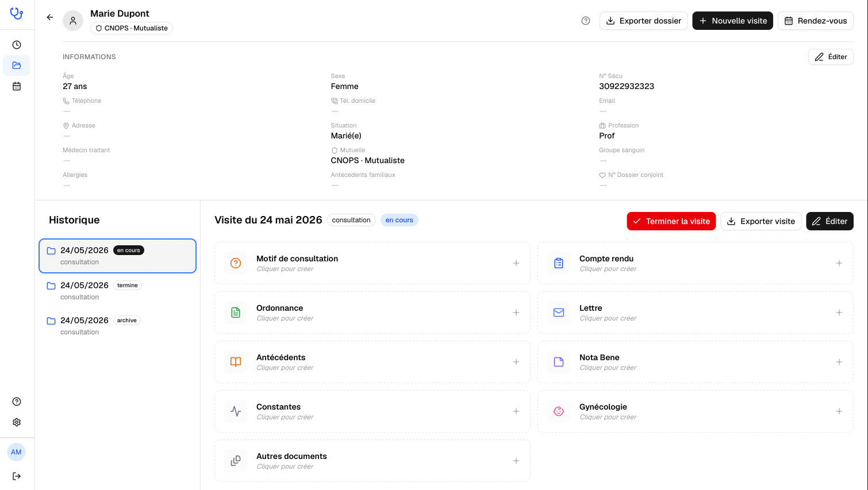This screenshot has height=490, width=868.
Task: Click the pink Gynécologie baby icon
Action: click(x=559, y=411)
